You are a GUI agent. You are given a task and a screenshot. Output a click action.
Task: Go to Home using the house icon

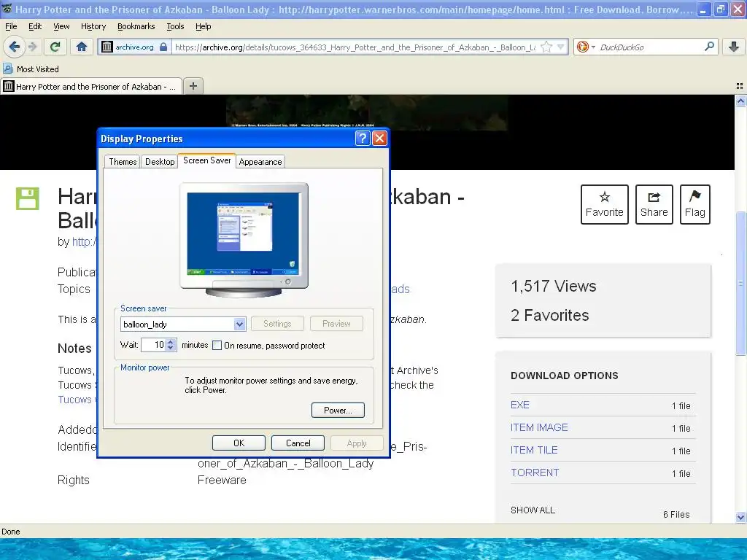(82, 47)
